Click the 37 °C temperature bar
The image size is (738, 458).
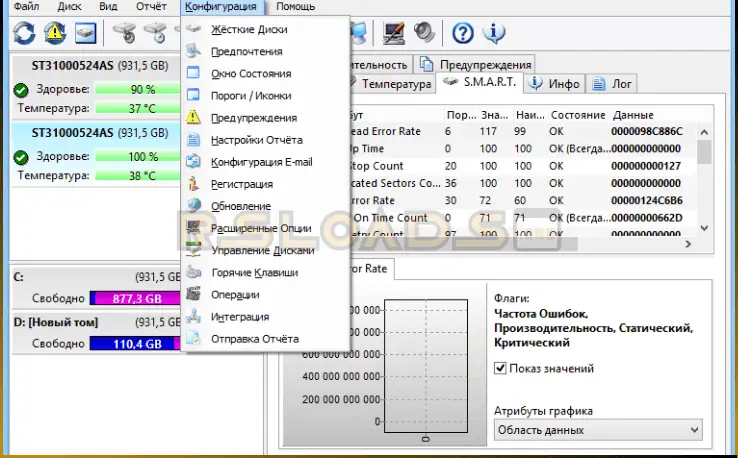click(x=137, y=108)
